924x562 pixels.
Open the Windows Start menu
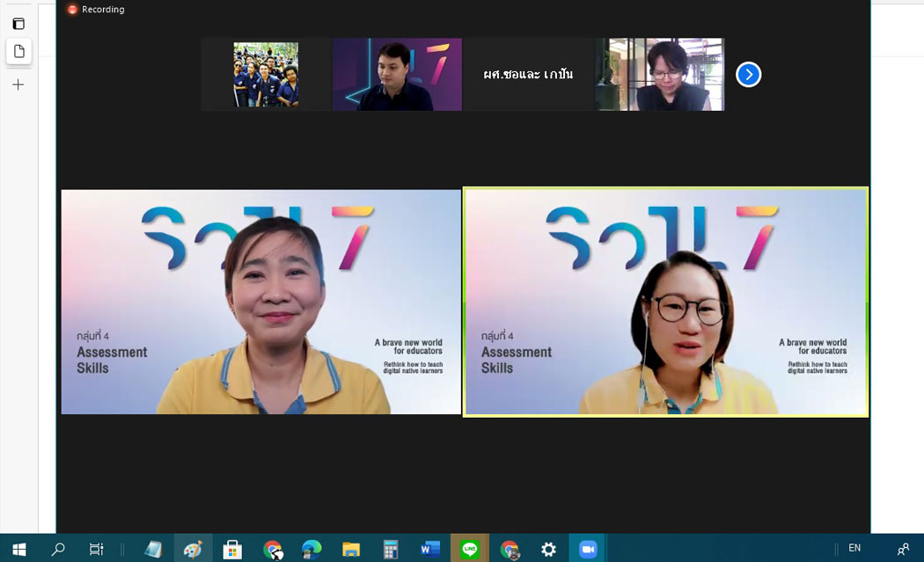tap(18, 549)
